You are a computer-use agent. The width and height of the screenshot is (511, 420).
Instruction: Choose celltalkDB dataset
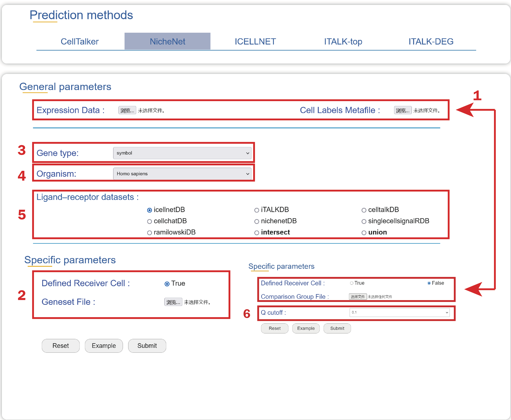364,210
